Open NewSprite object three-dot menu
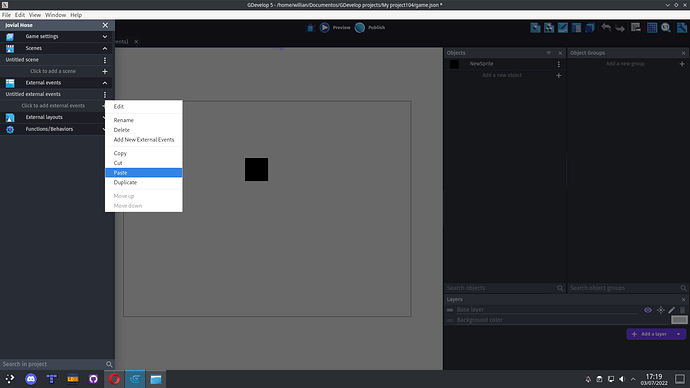 click(x=558, y=64)
